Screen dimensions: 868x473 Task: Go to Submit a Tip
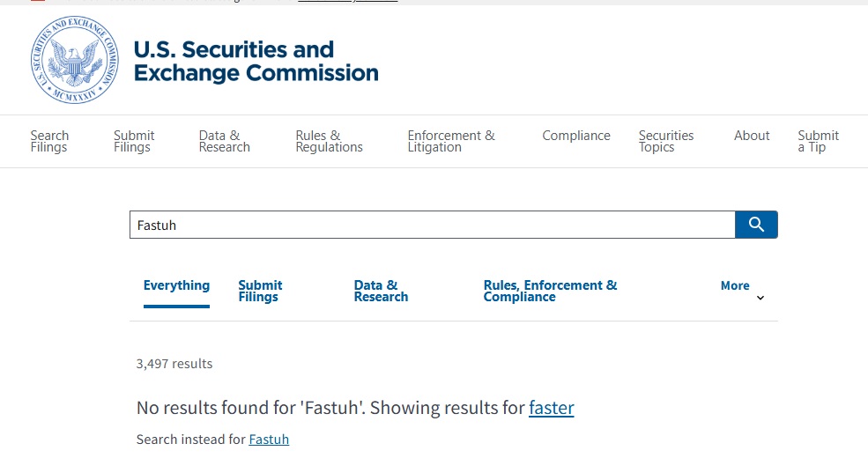(x=818, y=142)
